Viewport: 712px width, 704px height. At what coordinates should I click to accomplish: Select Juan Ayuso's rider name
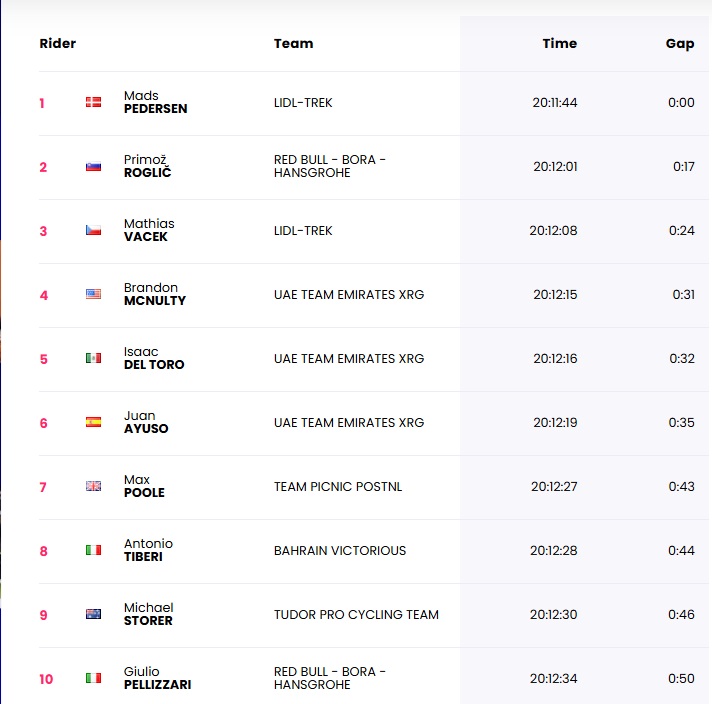[x=146, y=422]
